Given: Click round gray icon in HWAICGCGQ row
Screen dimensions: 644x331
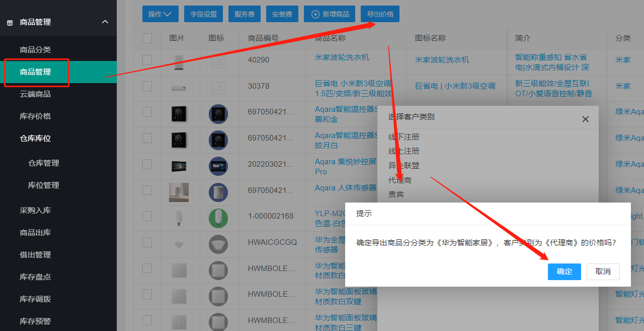Looking at the screenshot, I should (x=218, y=245).
